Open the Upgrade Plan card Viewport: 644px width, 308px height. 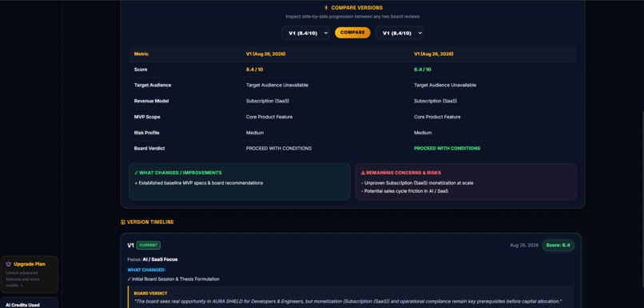[29, 274]
